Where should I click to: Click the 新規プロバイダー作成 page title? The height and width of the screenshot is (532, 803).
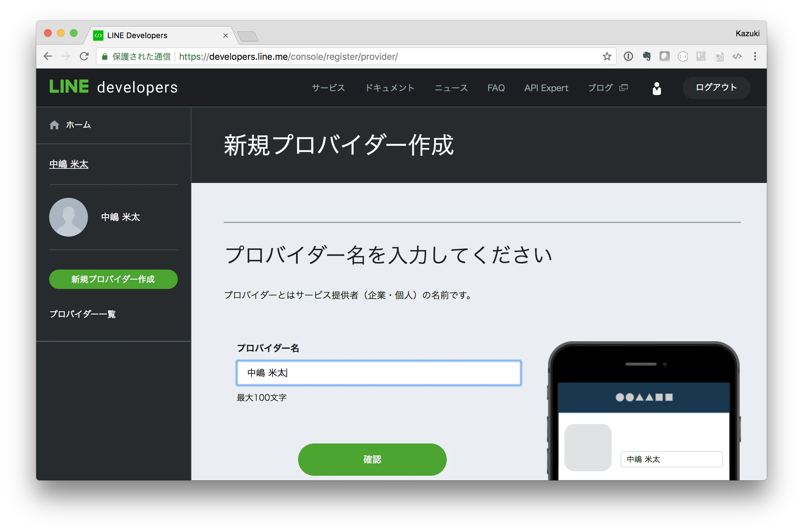click(x=338, y=145)
